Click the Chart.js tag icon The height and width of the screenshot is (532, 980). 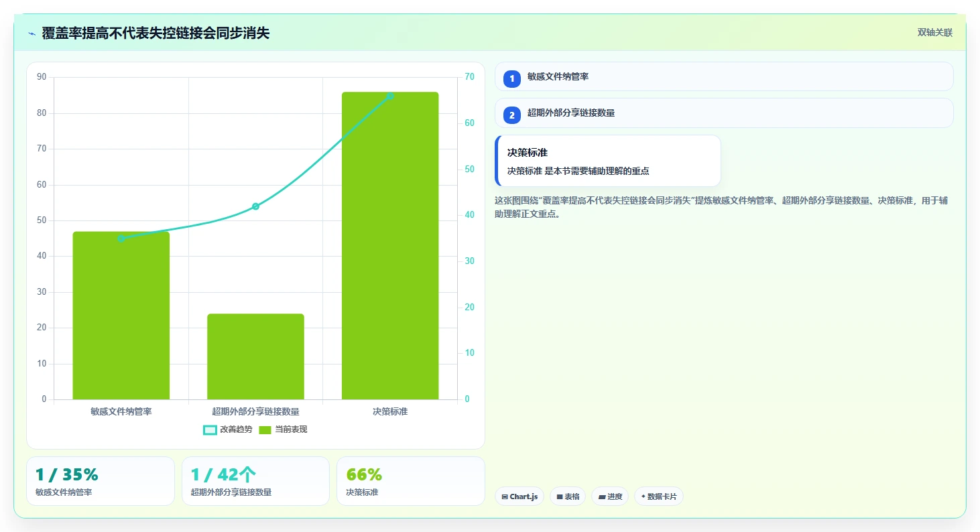pyautogui.click(x=505, y=497)
